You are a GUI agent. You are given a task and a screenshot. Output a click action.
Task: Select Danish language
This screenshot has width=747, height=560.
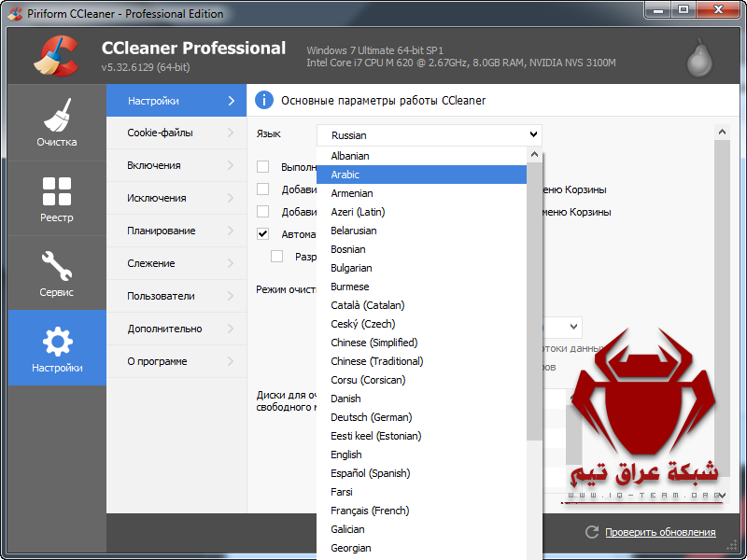click(422, 399)
